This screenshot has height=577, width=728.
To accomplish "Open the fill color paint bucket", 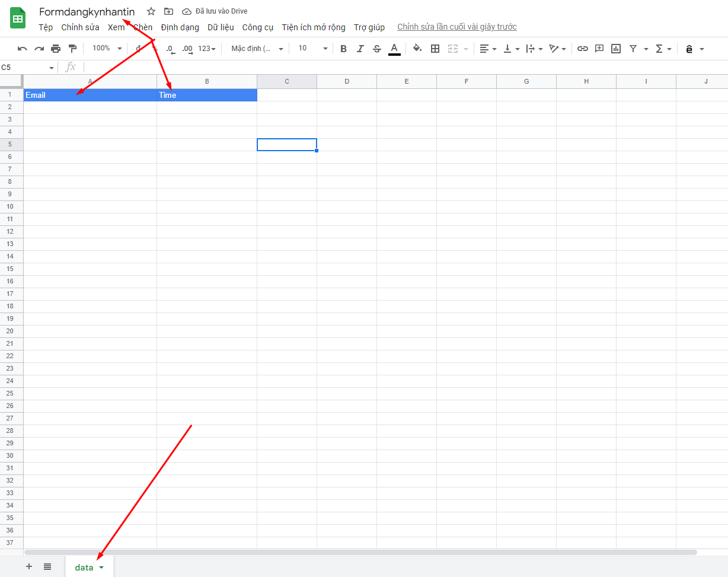I will (x=417, y=49).
